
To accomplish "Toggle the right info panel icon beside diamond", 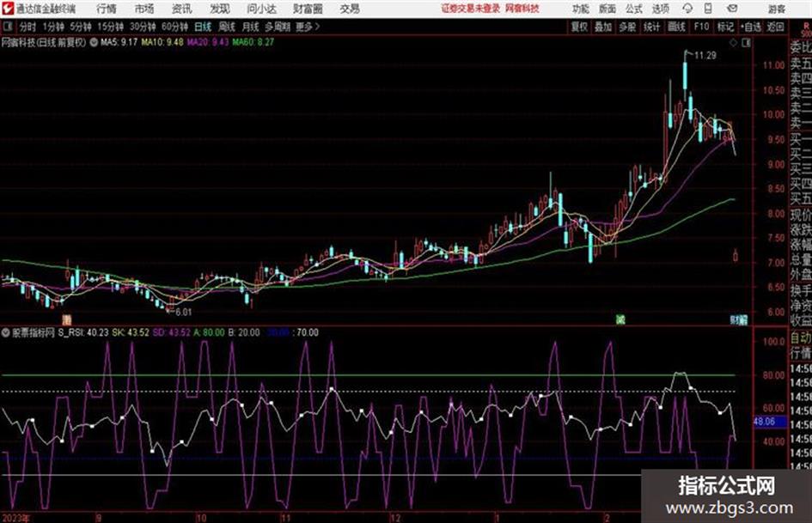I will tap(746, 43).
